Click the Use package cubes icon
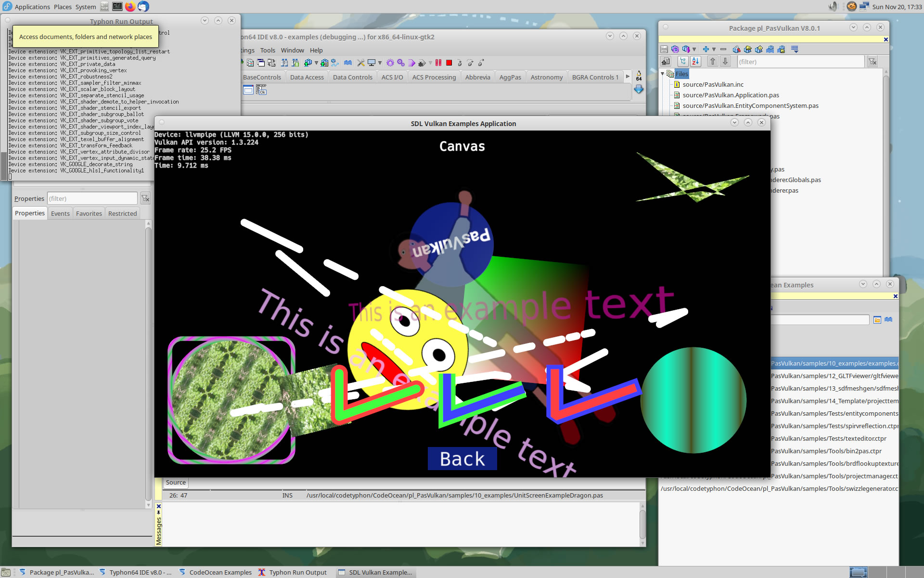This screenshot has height=578, width=924. point(686,49)
